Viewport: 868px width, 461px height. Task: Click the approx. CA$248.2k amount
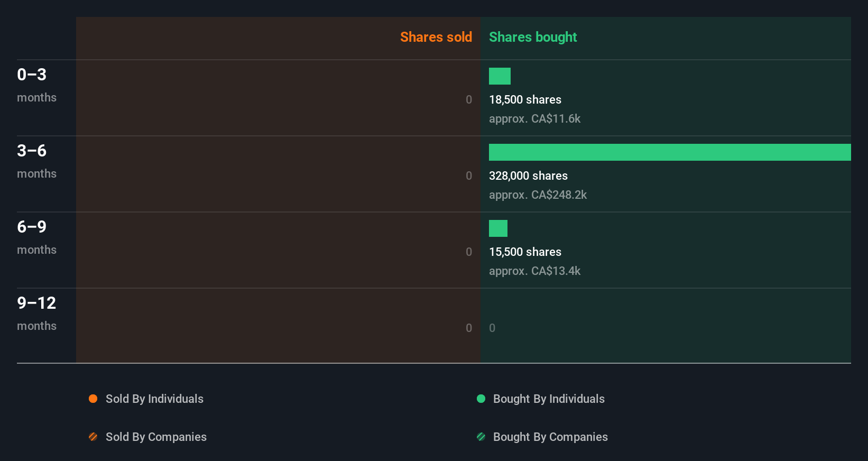538,195
